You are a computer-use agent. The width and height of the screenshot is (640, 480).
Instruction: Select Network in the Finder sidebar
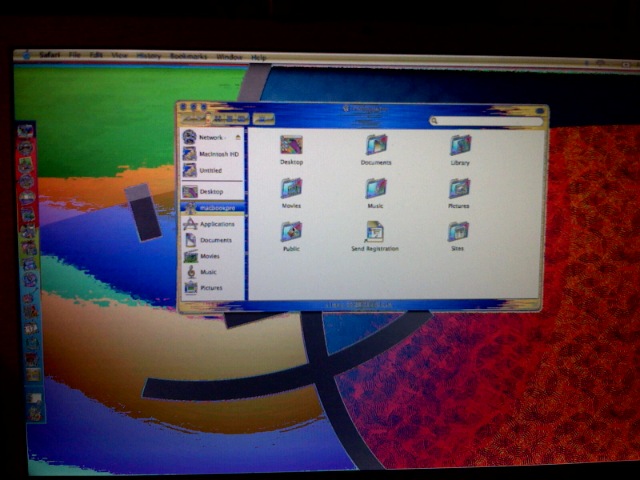pyautogui.click(x=211, y=137)
